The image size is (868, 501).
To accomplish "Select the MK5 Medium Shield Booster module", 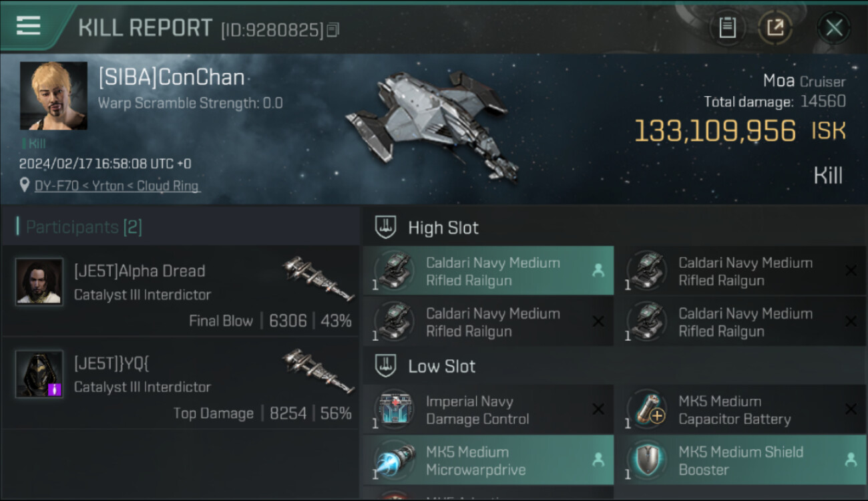I will [x=740, y=460].
